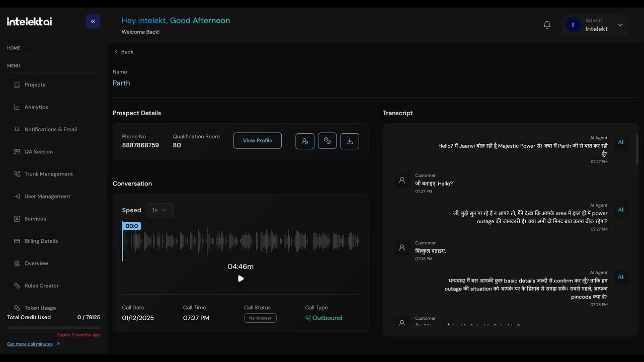Expand the Admin Intelekt account dropdown
The height and width of the screenshot is (362, 644).
point(620,25)
